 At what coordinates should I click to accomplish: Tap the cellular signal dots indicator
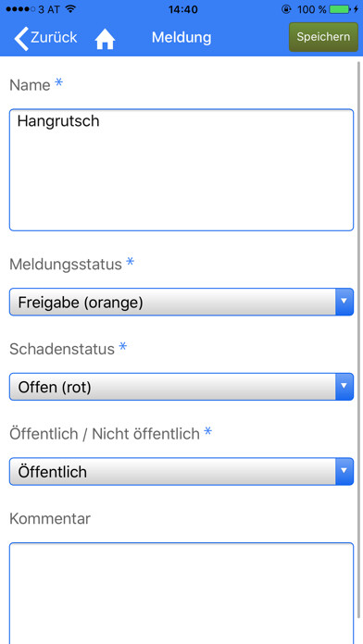[x=20, y=9]
